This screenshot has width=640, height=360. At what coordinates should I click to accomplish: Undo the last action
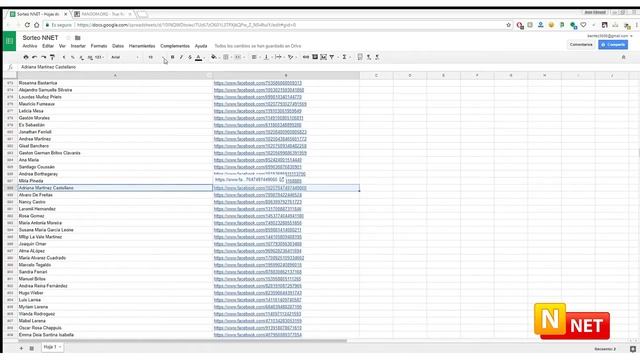pos(35,57)
